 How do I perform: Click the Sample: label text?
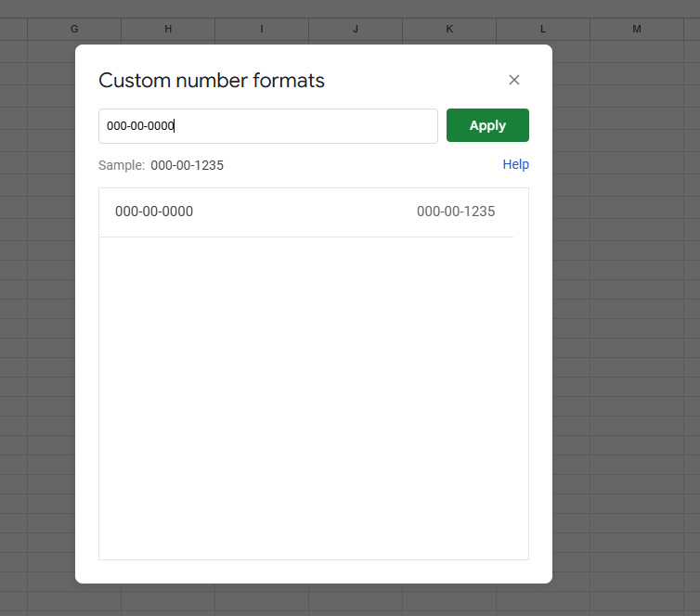click(122, 165)
